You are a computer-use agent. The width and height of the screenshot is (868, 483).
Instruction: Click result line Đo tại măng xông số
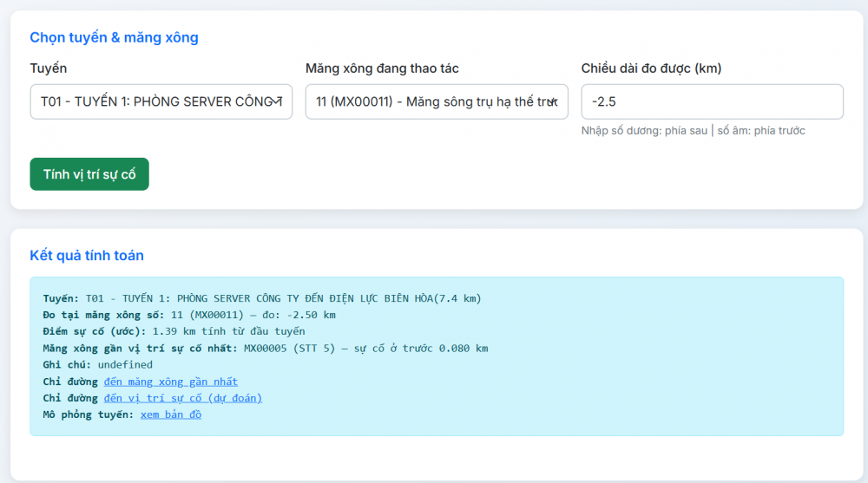click(x=189, y=316)
